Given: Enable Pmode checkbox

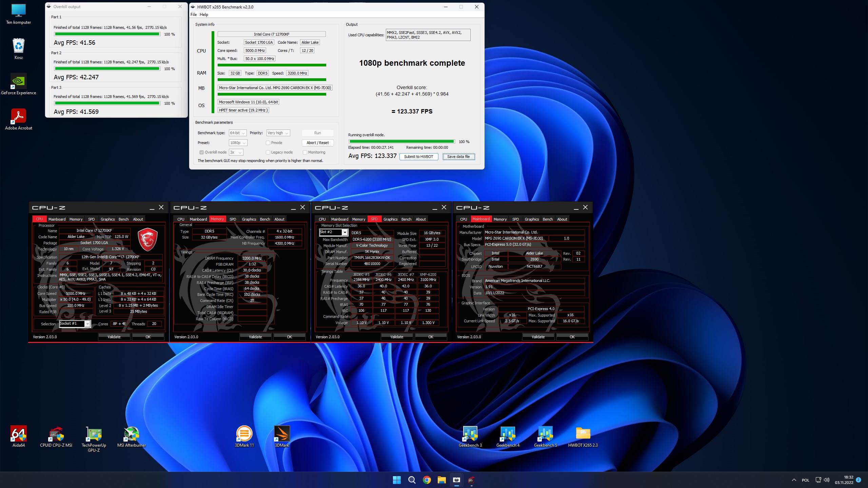Looking at the screenshot, I should (268, 143).
